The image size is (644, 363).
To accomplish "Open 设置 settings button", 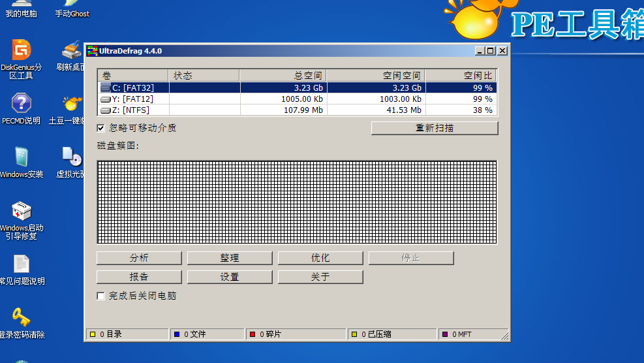I will [230, 277].
